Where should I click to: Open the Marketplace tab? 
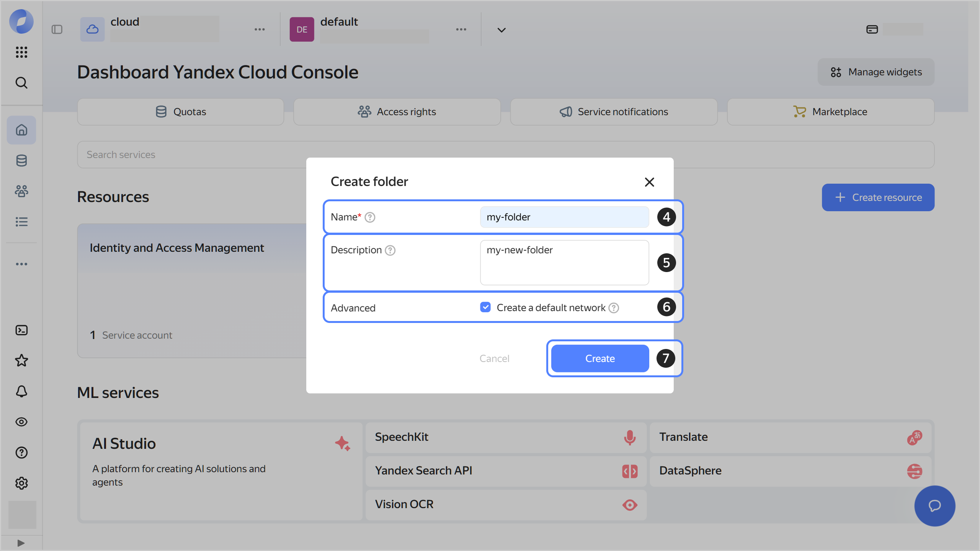830,112
